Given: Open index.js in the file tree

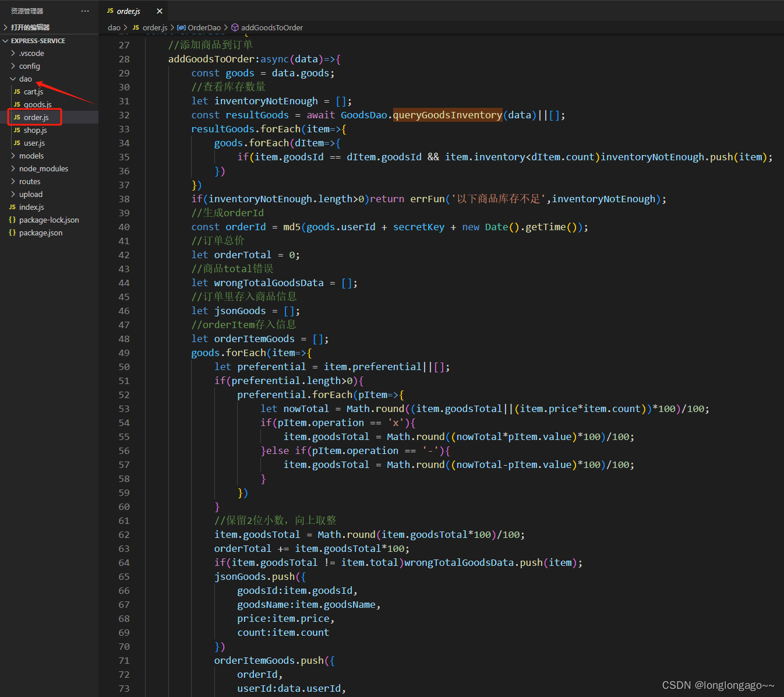Looking at the screenshot, I should 31,207.
